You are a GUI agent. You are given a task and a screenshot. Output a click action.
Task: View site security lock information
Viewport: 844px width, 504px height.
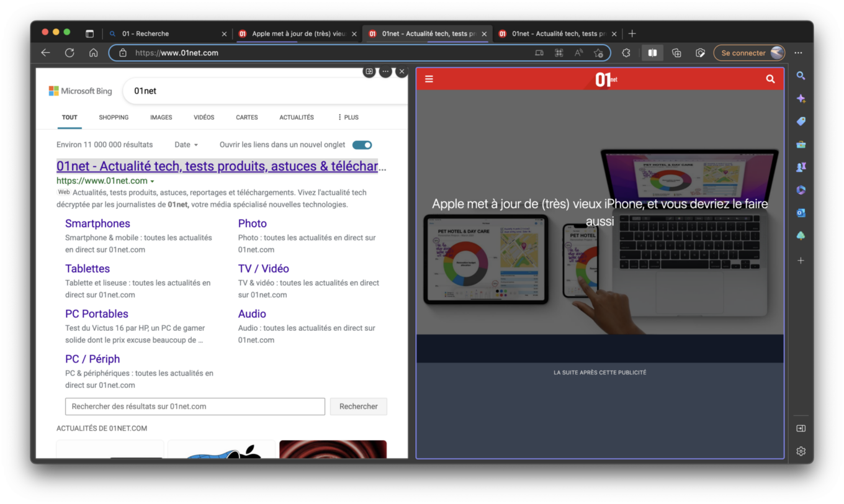pos(123,53)
